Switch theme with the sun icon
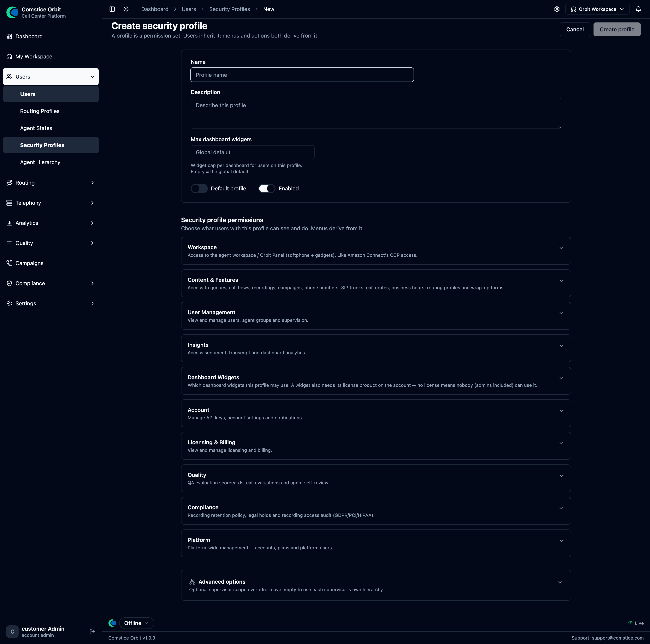 tap(126, 9)
